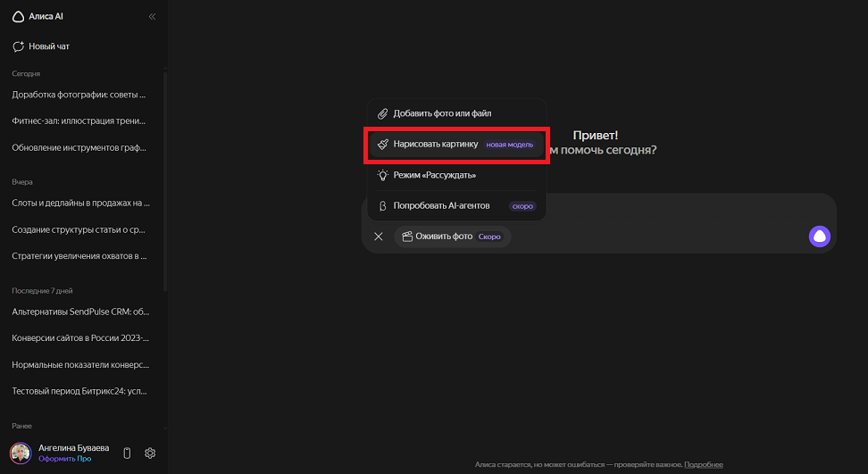The image size is (868, 474).
Task: Click the mobile device icon near profile
Action: tap(127, 453)
